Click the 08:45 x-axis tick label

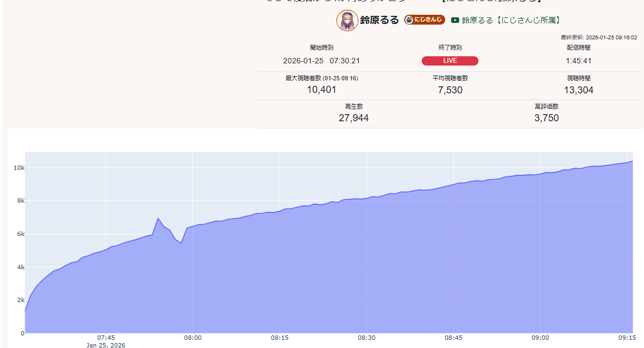pyautogui.click(x=453, y=338)
